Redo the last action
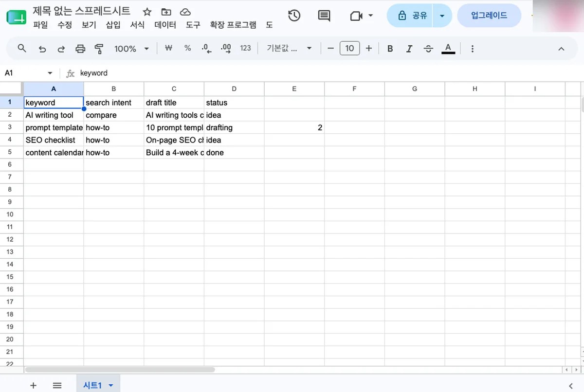Image resolution: width=584 pixels, height=392 pixels. point(61,49)
